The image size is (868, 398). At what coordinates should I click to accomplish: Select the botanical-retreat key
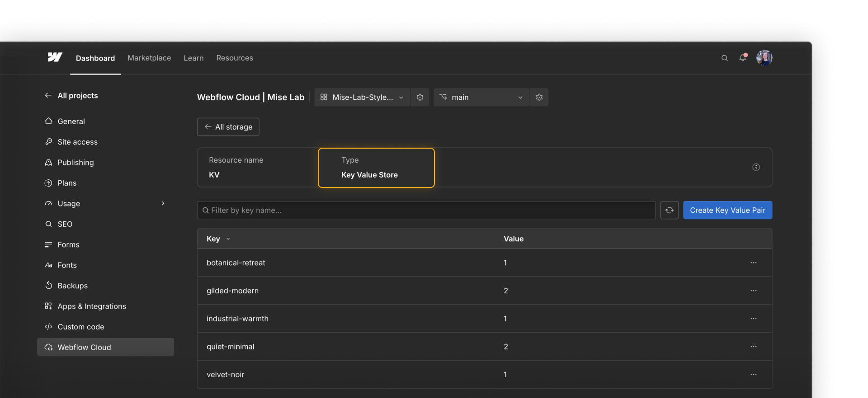(x=236, y=262)
